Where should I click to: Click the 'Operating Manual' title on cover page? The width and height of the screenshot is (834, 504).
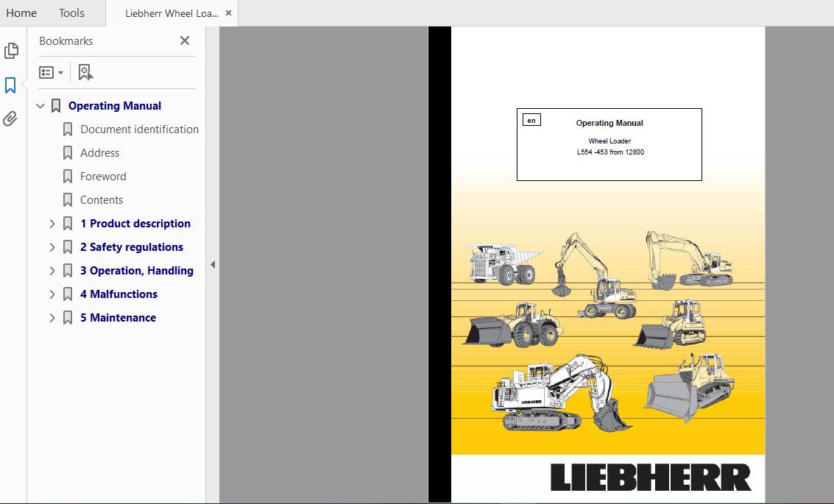tap(609, 123)
